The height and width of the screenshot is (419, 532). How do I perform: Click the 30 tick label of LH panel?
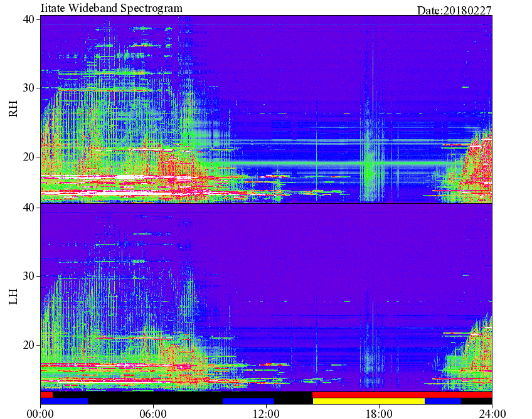[x=29, y=276]
